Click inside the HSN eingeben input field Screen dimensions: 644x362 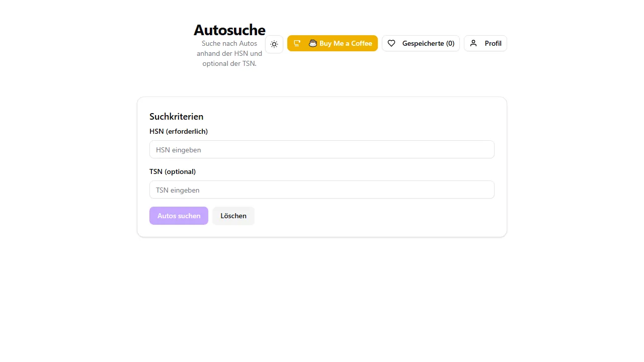pyautogui.click(x=322, y=149)
